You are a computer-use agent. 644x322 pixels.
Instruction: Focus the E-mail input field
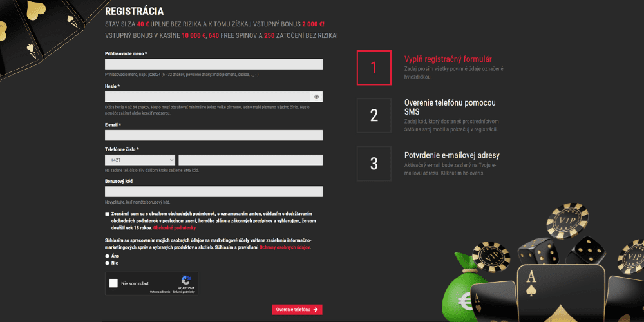point(213,135)
